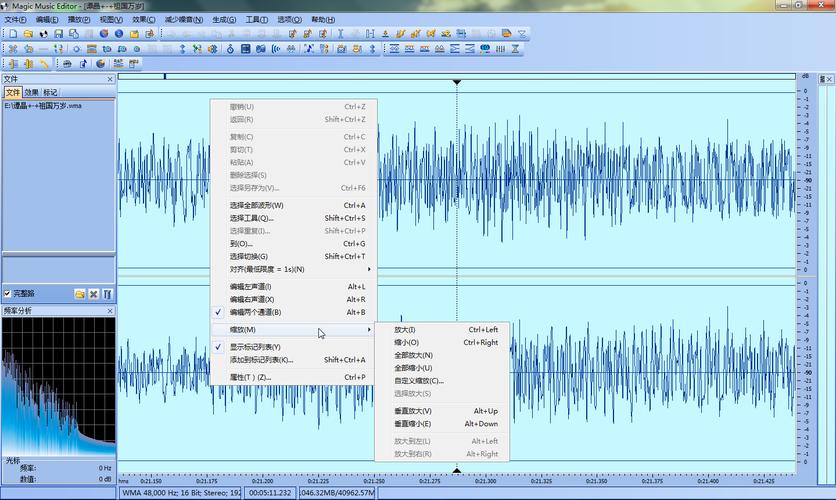The height and width of the screenshot is (500, 836).
Task: Open the 播放(P) menu
Action: pos(79,20)
